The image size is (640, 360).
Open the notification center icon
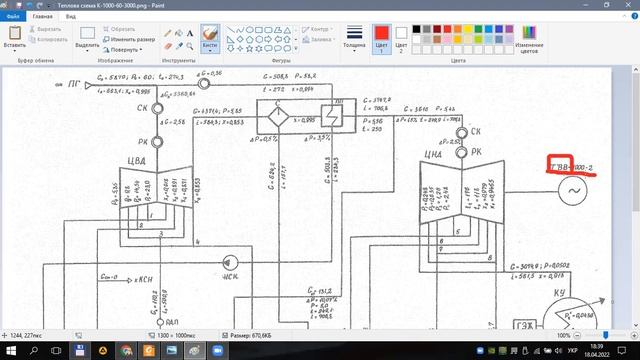tap(622, 351)
